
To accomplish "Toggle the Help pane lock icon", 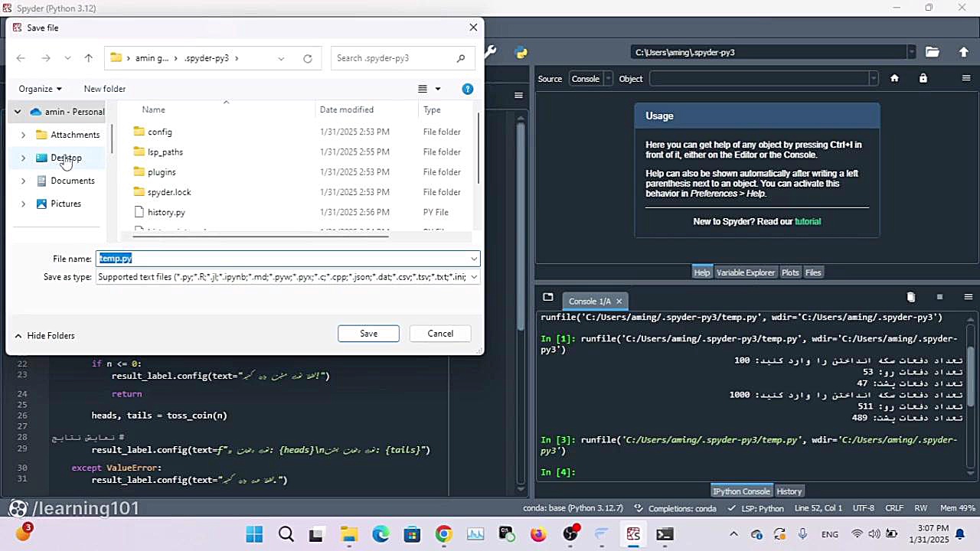I will click(923, 78).
